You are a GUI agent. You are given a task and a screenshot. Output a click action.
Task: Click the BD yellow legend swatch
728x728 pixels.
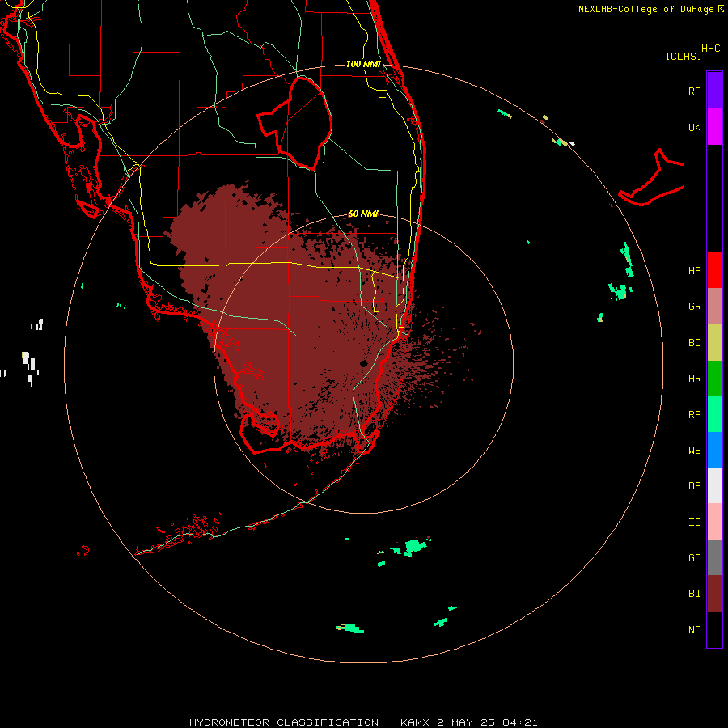714,343
